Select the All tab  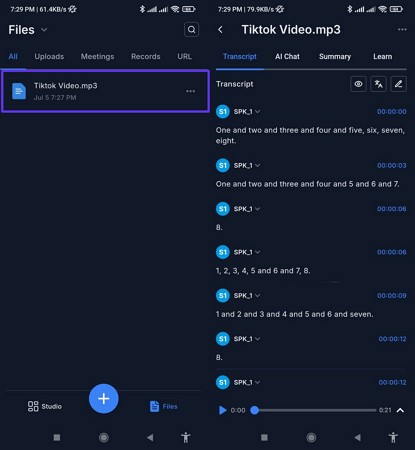(13, 56)
